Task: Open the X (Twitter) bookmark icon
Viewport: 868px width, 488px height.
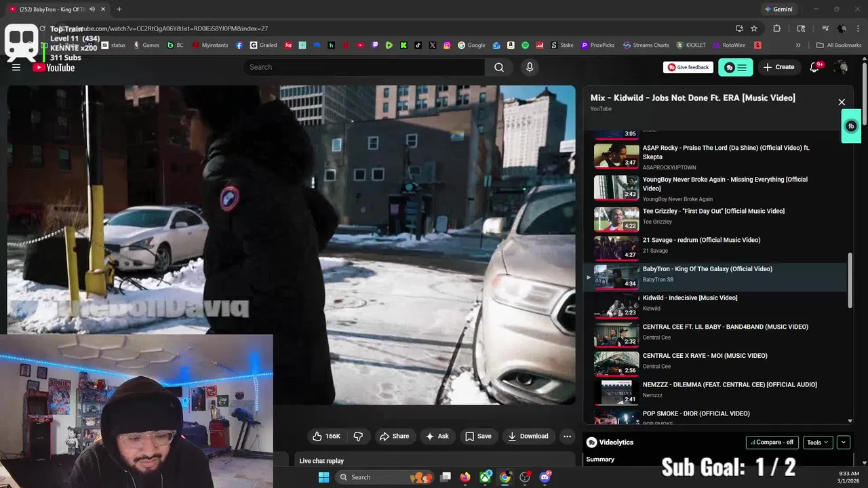Action: pos(433,45)
